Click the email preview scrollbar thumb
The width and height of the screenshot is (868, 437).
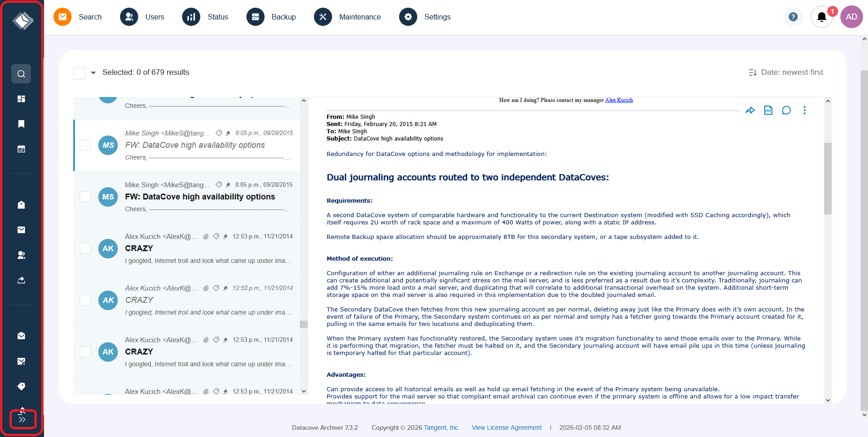[828, 178]
